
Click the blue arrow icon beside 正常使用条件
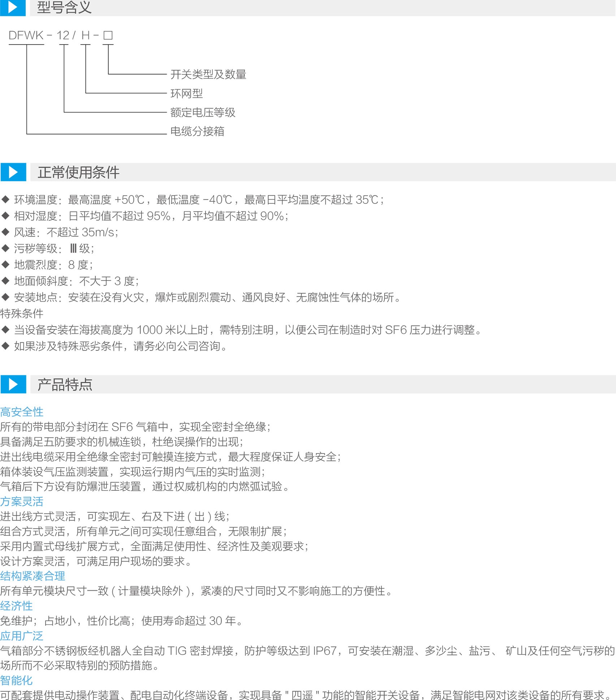click(13, 172)
